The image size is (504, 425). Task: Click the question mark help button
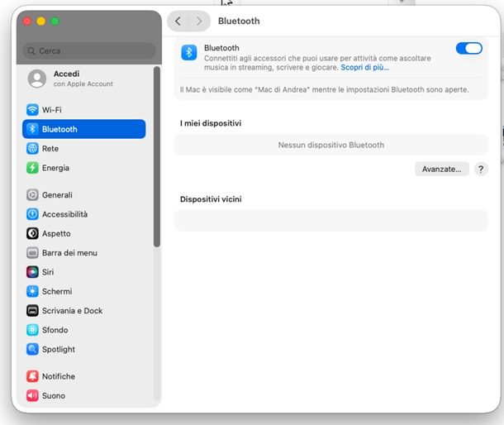481,169
